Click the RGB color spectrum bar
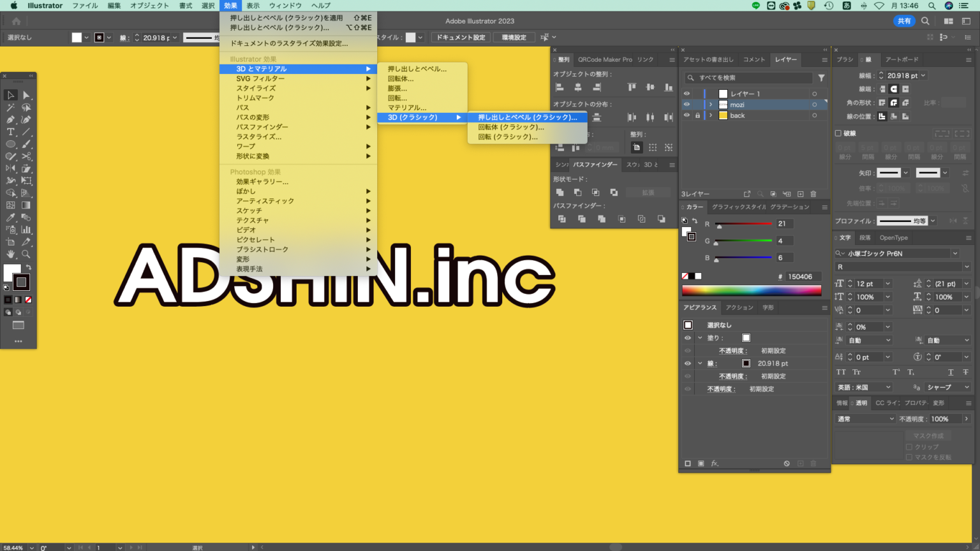This screenshot has width=980, height=551. (752, 289)
